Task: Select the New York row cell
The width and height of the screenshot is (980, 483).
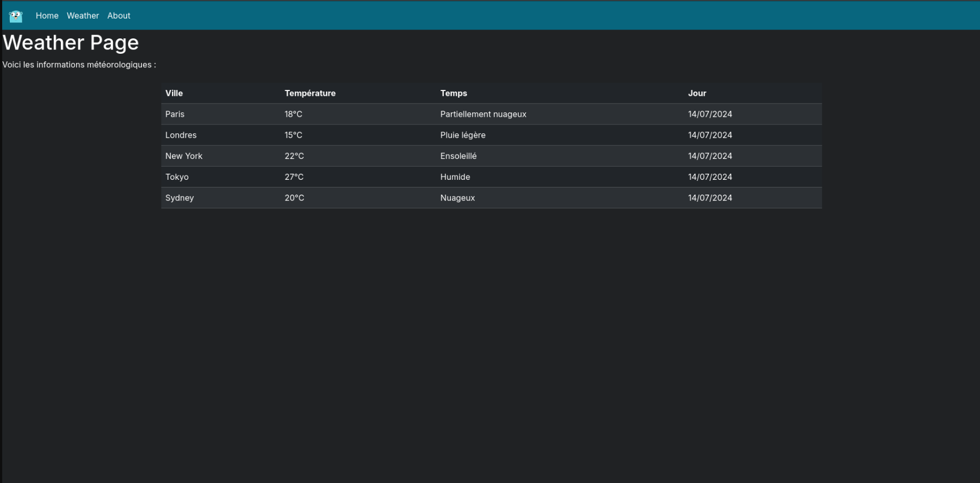Action: click(184, 156)
